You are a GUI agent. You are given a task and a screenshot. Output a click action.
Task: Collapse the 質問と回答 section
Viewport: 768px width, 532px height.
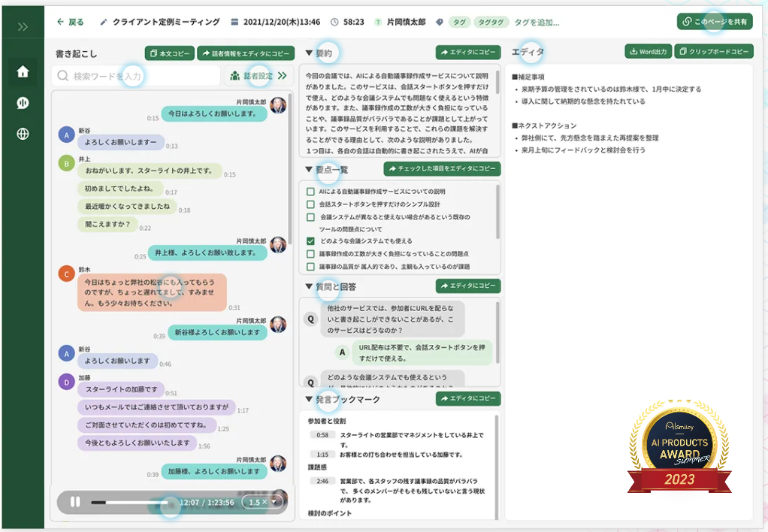click(x=309, y=286)
